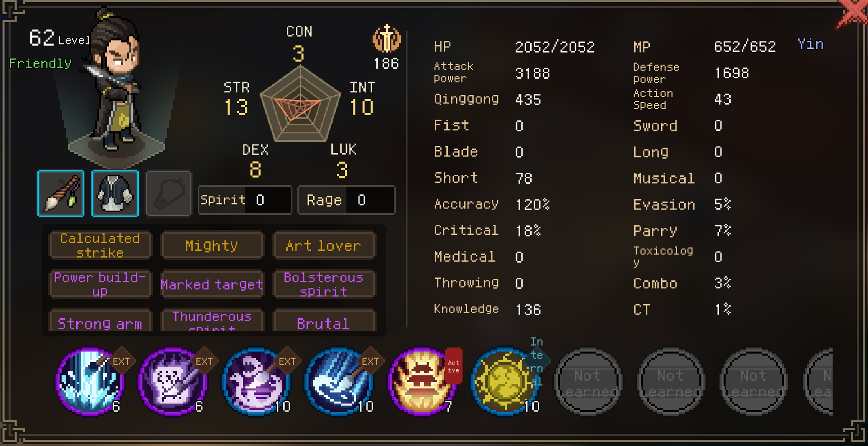
Task: Select the equipped robe armor slot
Action: pyautogui.click(x=115, y=193)
